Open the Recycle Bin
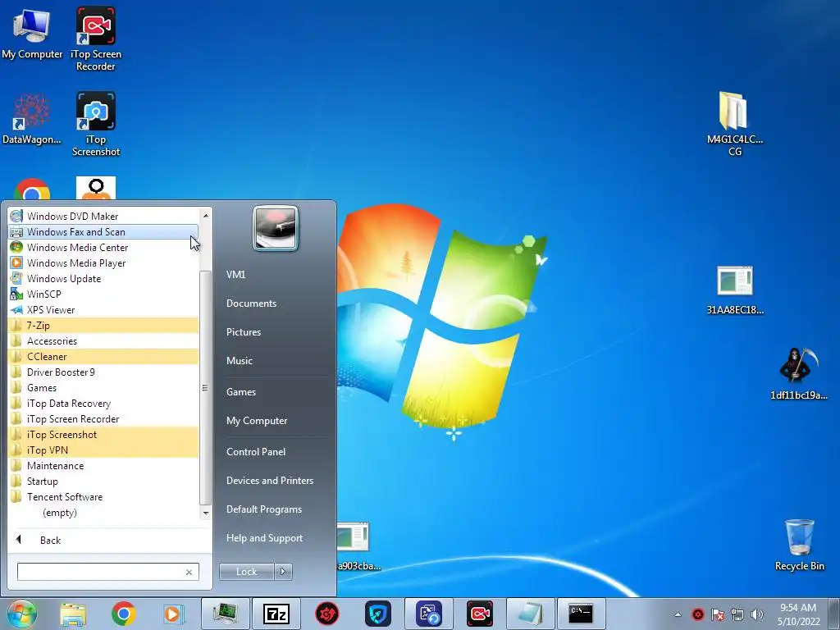This screenshot has width=840, height=630. 799,545
